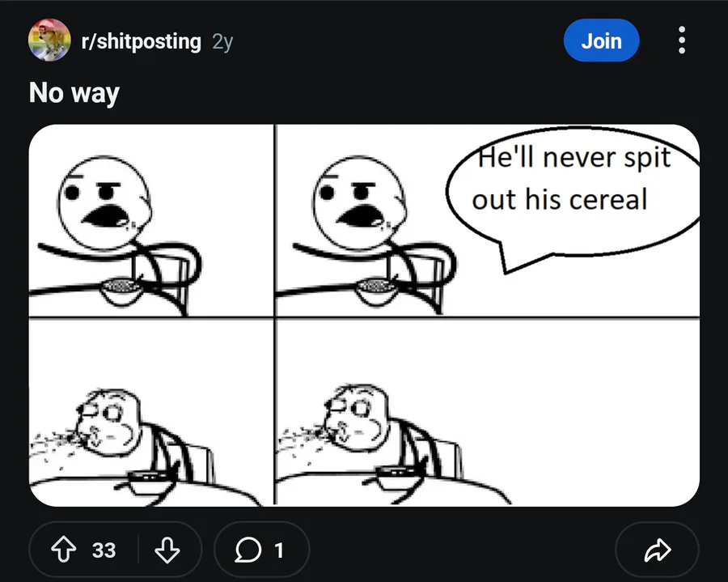Share the post via arrow icon
This screenshot has width=728, height=582.
click(x=658, y=550)
